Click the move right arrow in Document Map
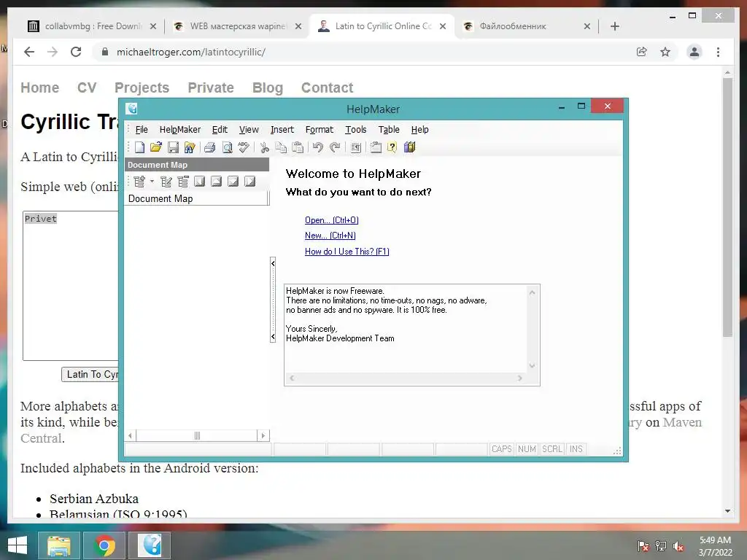This screenshot has height=560, width=747. tap(249, 182)
